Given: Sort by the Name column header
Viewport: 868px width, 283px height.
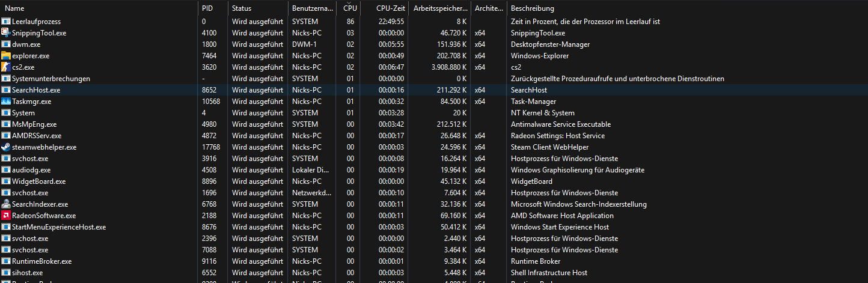Looking at the screenshot, I should click(99, 8).
